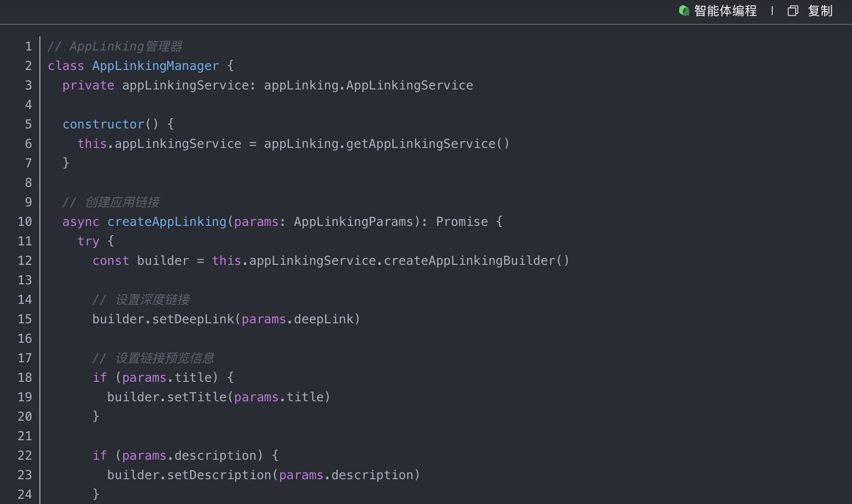The image size is (852, 504).
Task: Click the AppLinkingManager class name
Action: tap(156, 66)
